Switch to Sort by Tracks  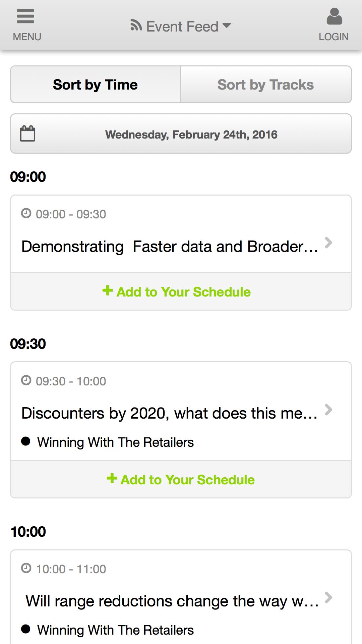[266, 85]
